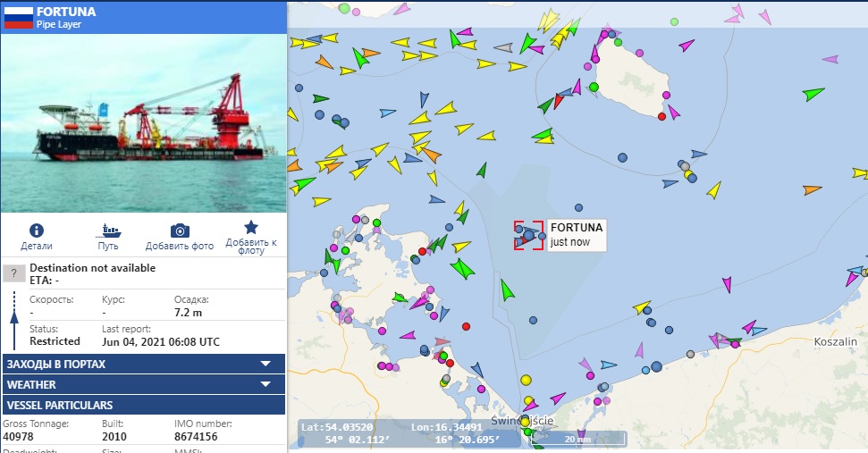Click the Russian flag icon in header

click(x=18, y=17)
